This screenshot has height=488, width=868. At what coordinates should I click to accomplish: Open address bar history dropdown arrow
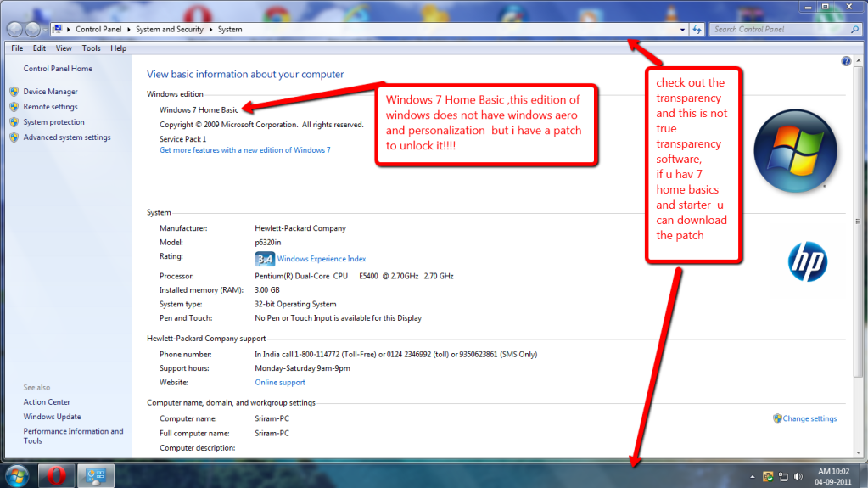682,30
